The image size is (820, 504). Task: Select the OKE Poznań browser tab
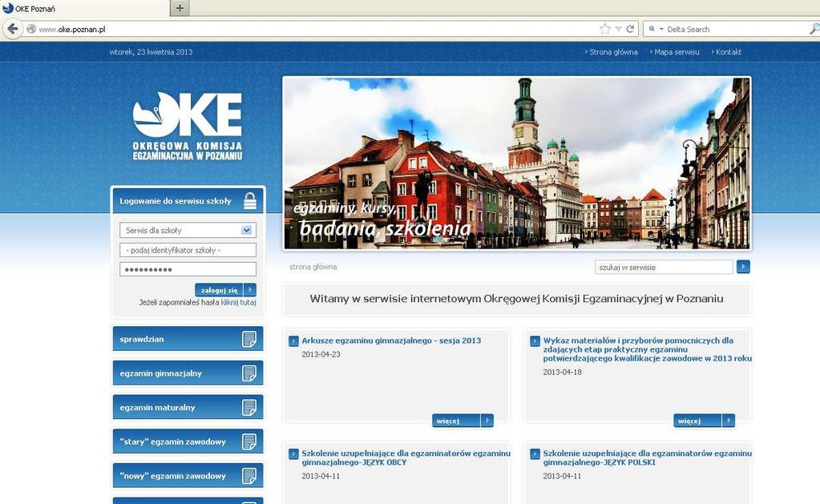tap(85, 8)
